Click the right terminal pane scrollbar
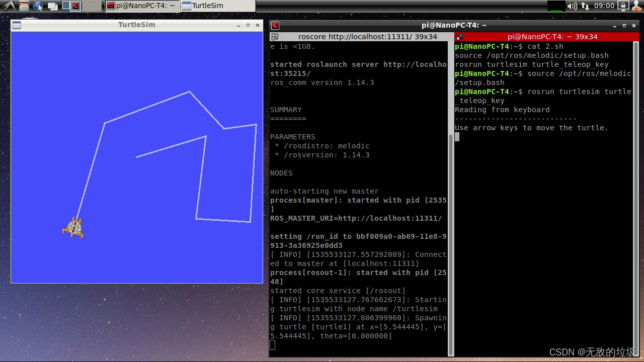The height and width of the screenshot is (362, 644). click(635, 199)
